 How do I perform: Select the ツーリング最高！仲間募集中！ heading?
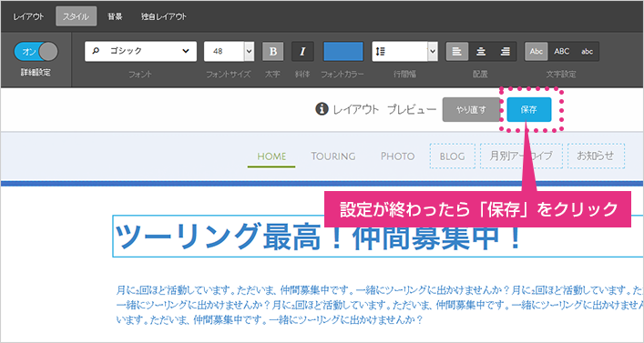[x=378, y=237]
